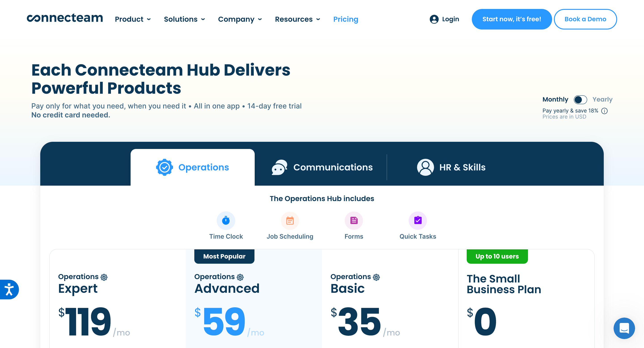Click 'The Operations Hub includes' heading
This screenshot has height=348, width=644.
322,199
